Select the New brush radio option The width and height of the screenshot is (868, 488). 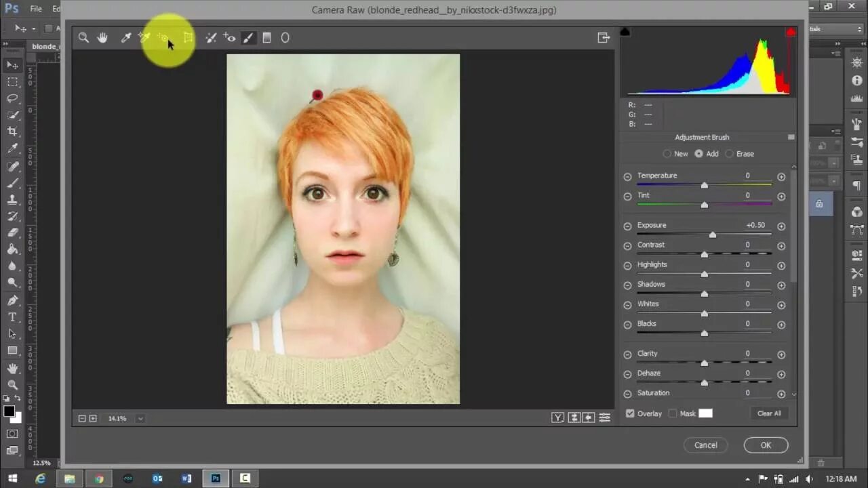pyautogui.click(x=675, y=154)
